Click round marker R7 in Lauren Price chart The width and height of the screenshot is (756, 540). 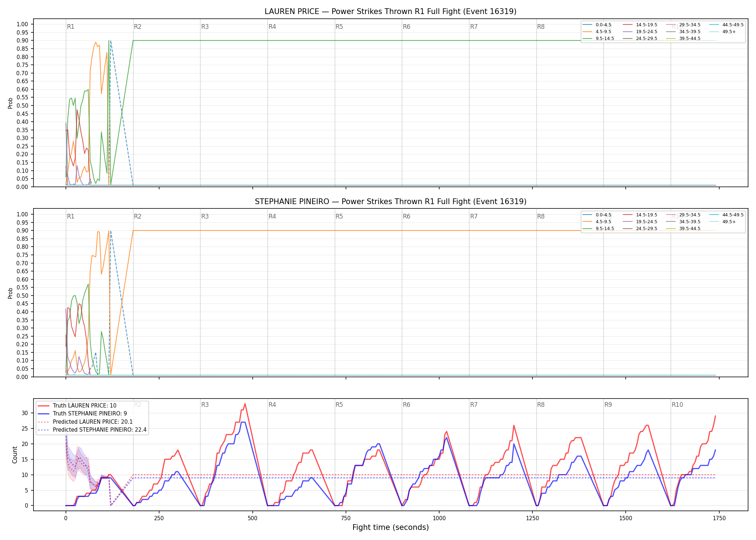coord(474,27)
